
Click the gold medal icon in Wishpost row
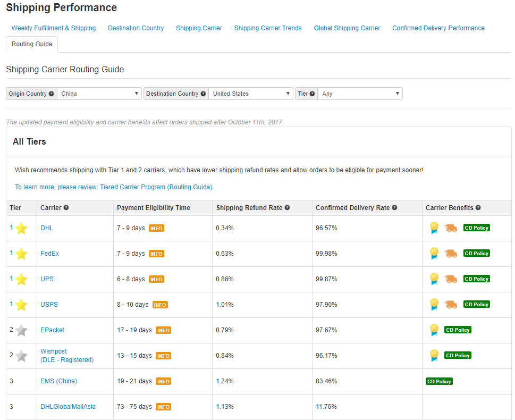(434, 355)
